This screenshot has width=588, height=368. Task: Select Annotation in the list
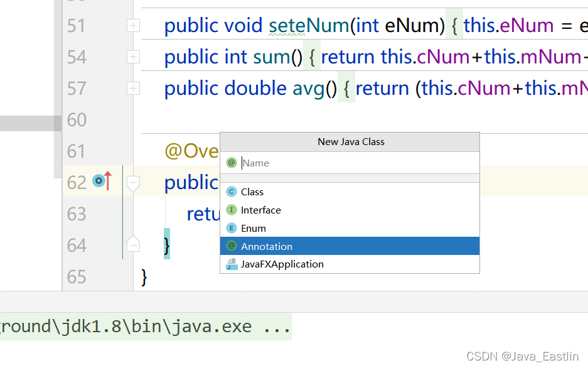coord(350,246)
